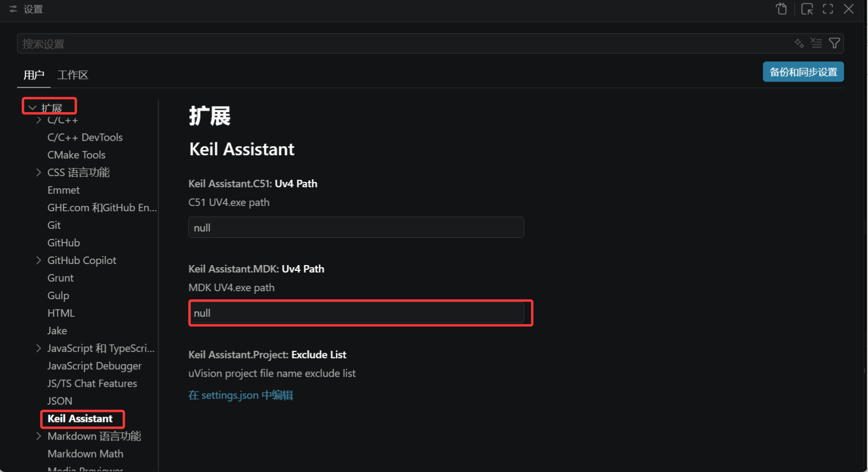The height and width of the screenshot is (472, 868).
Task: Open Grunt extension settings
Action: click(60, 278)
